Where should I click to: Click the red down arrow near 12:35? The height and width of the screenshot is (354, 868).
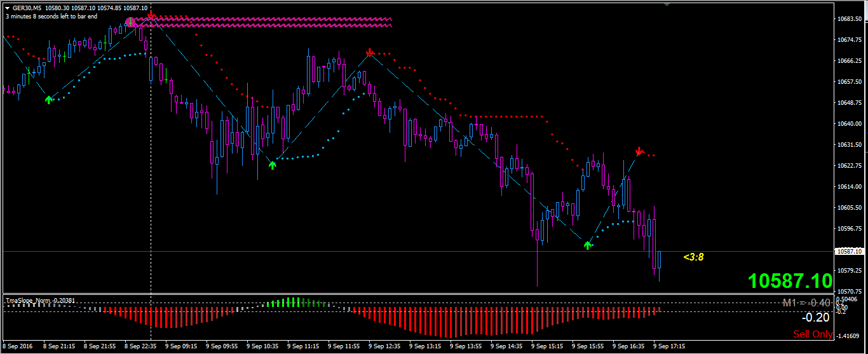coord(369,52)
